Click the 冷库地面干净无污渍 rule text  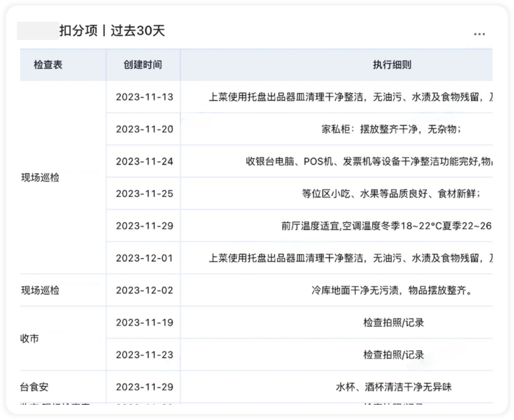(x=392, y=290)
